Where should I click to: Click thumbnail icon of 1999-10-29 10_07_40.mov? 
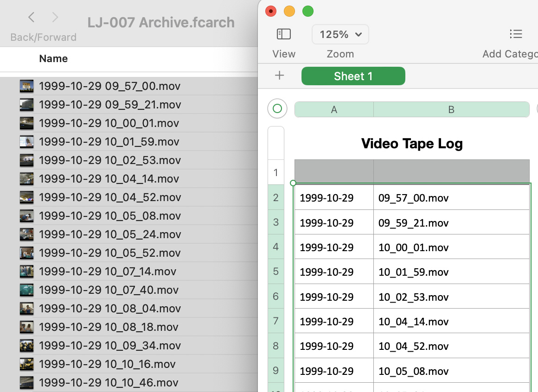[x=26, y=290]
